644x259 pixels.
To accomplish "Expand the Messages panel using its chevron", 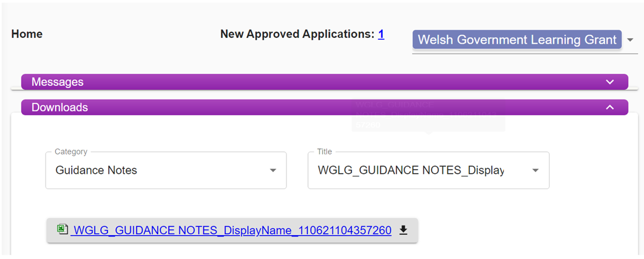I will 610,82.
